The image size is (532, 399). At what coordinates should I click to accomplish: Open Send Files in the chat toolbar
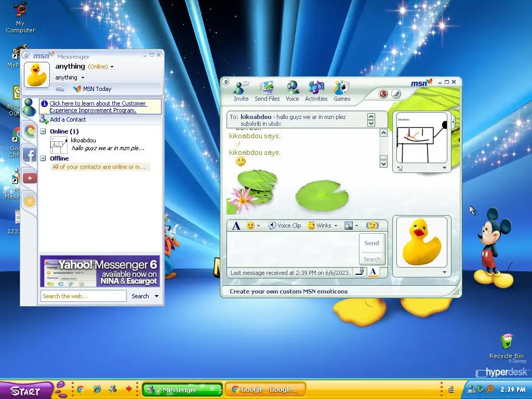267,91
